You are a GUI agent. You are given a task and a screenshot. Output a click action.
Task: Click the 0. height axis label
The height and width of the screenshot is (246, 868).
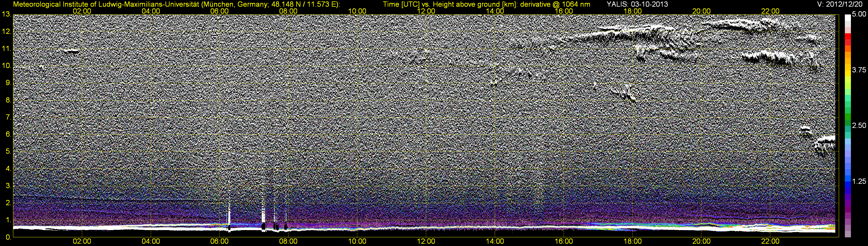pos(8,237)
